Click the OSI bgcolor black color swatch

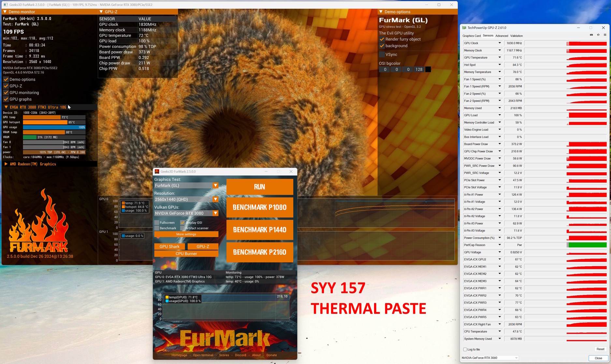point(428,69)
